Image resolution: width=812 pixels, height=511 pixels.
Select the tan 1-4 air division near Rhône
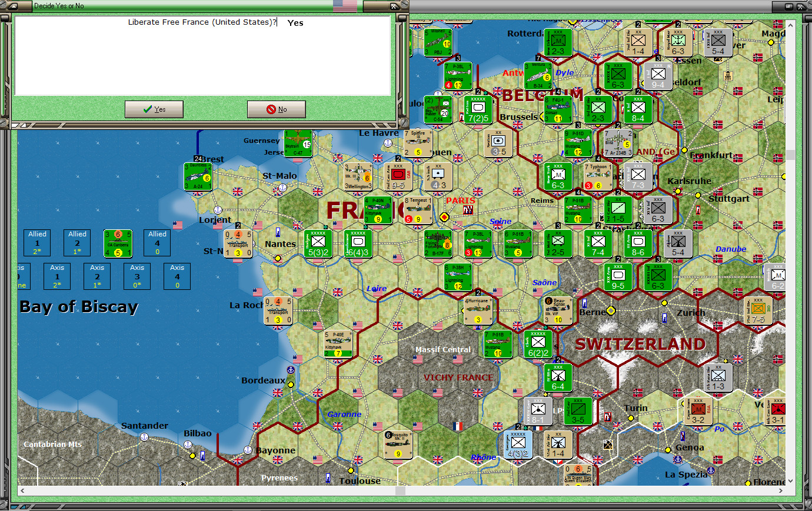(558, 445)
